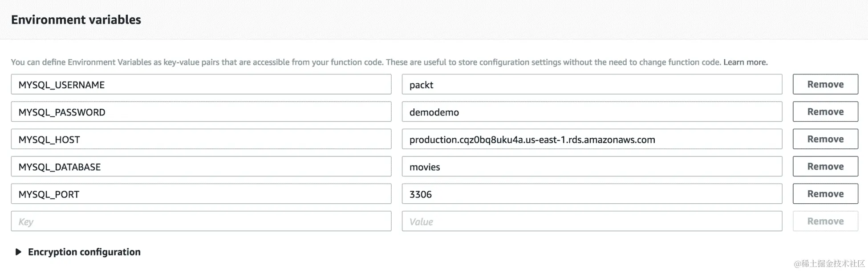Focus the value field containing demodemo
Screen dimensions: 868x271
(x=592, y=112)
